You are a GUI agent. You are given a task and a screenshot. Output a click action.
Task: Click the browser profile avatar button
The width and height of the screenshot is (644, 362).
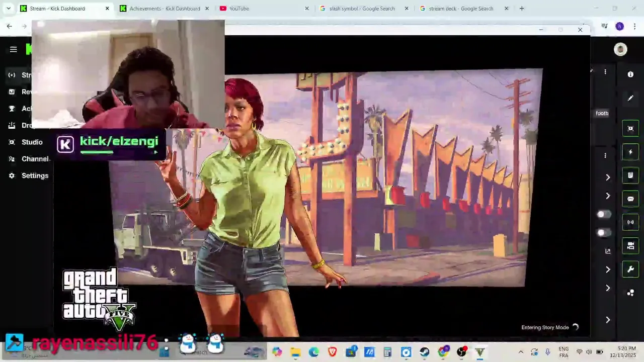[619, 26]
